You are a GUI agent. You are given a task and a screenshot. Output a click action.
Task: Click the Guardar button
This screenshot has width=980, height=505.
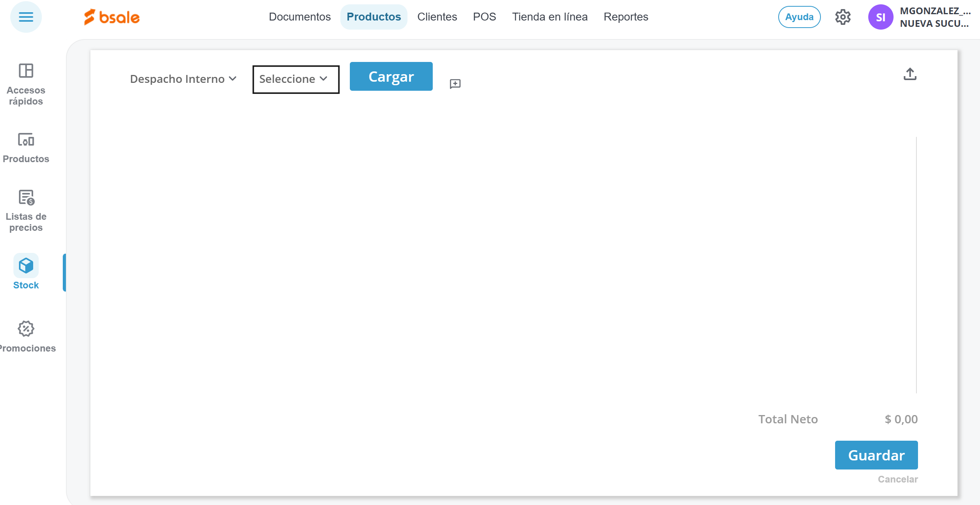pos(876,455)
